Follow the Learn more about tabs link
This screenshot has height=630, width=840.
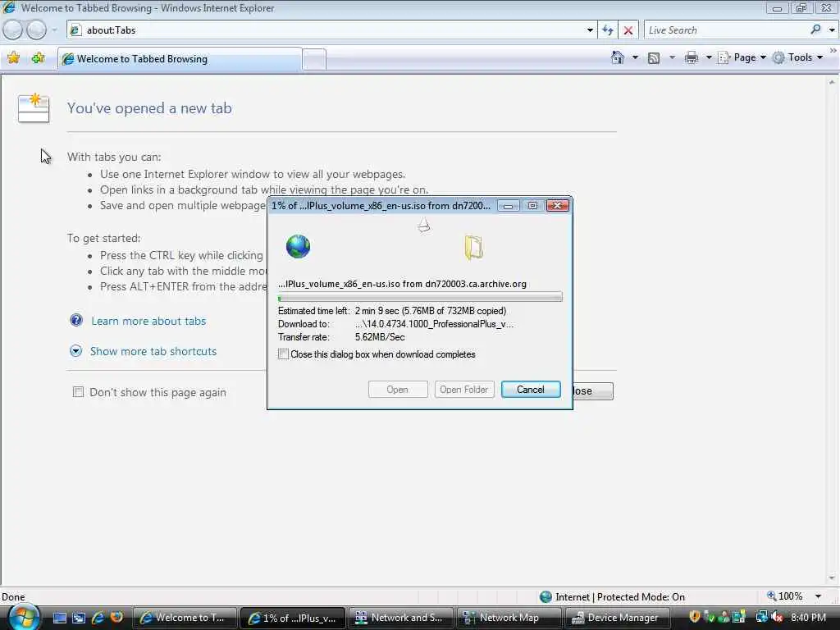148,321
